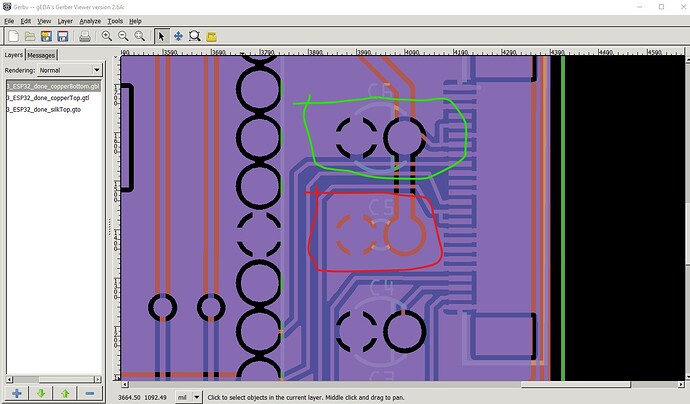Click the C5 capacitor pad in canvas

[x=404, y=235]
